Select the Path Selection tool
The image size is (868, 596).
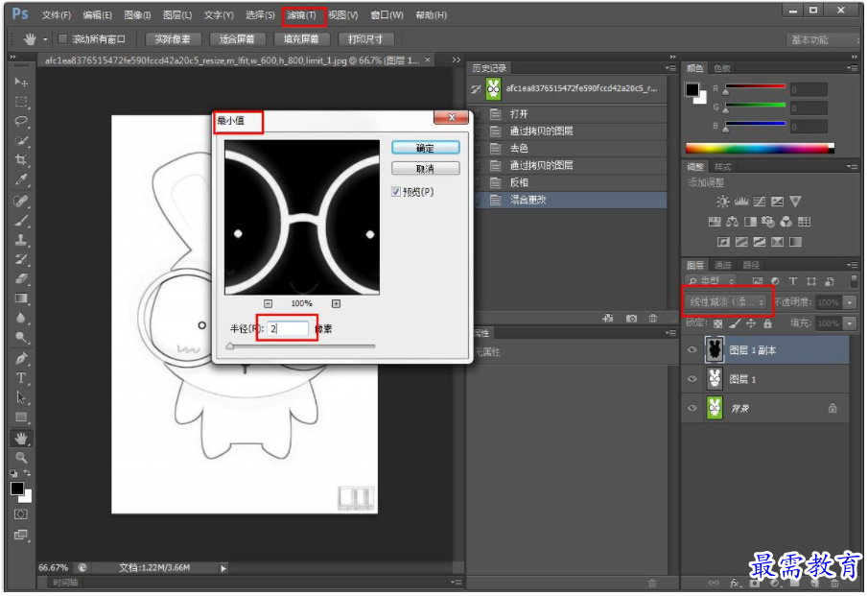pyautogui.click(x=21, y=397)
